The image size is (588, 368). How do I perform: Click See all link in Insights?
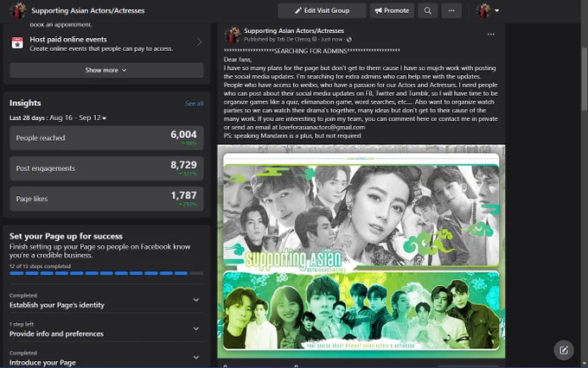coord(195,104)
